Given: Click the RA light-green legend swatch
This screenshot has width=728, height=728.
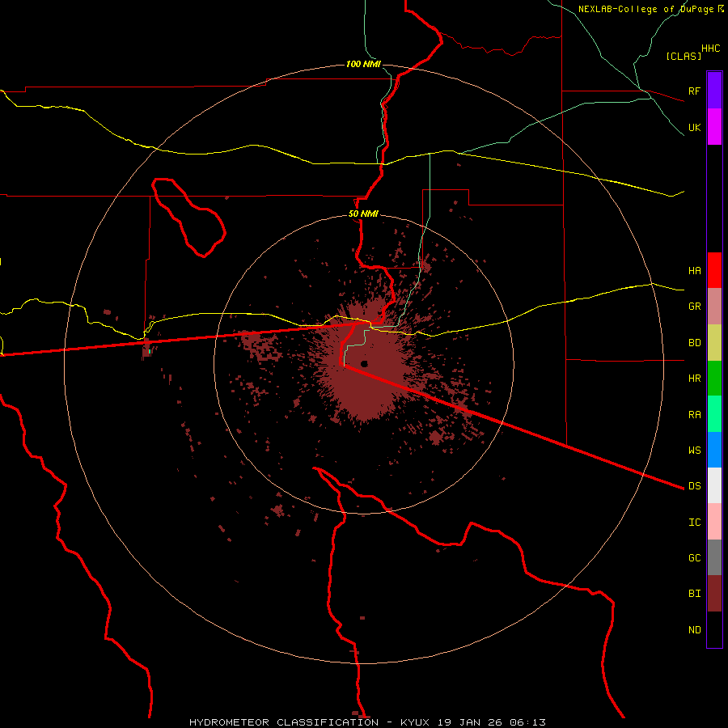Looking at the screenshot, I should (714, 414).
